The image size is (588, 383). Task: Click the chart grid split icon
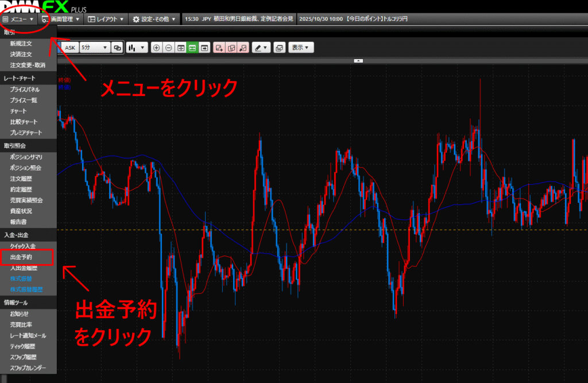point(180,48)
